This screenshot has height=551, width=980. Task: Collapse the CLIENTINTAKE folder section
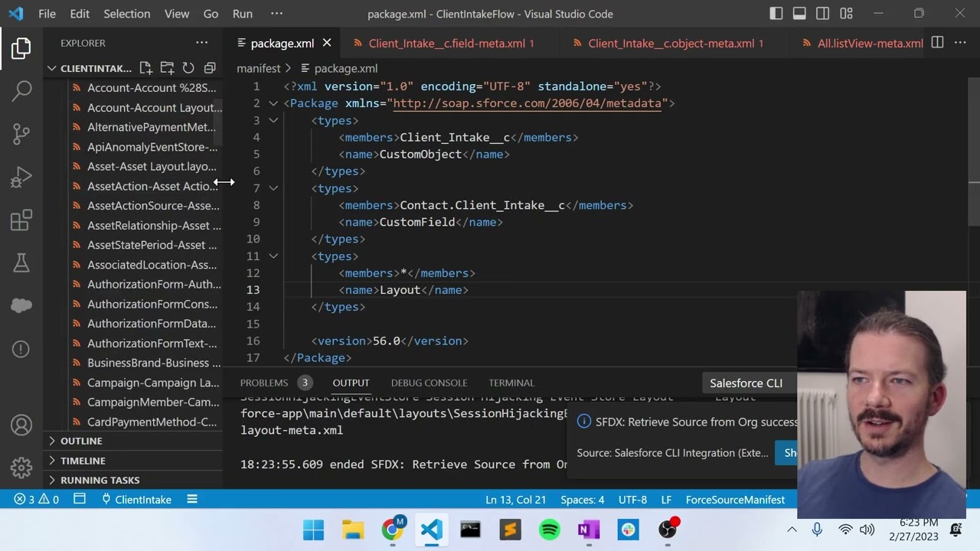(x=89, y=68)
